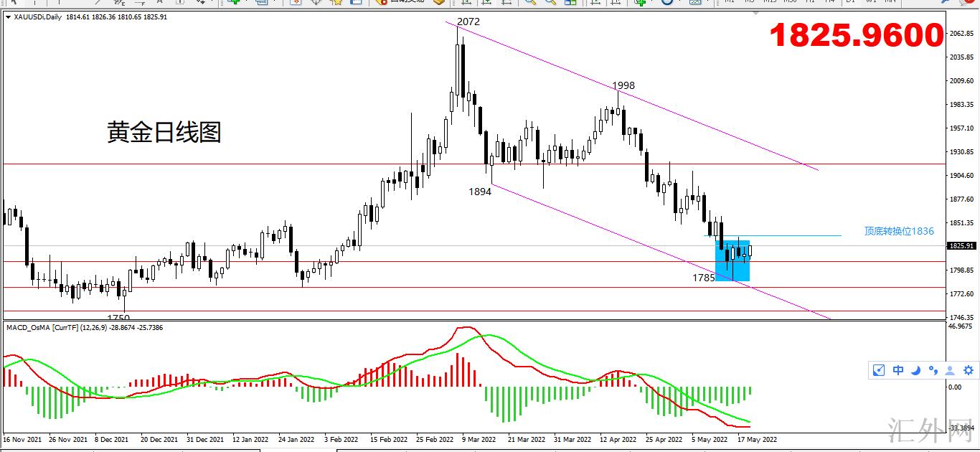Click the current price tag 1825.91 on axis
The width and height of the screenshot is (980, 452).
(961, 246)
